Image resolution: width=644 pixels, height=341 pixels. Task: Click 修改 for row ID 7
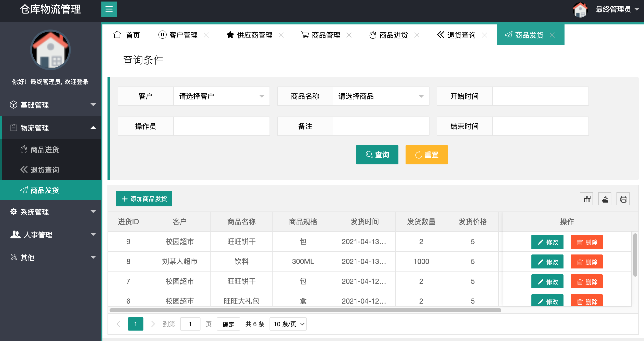pyautogui.click(x=547, y=281)
